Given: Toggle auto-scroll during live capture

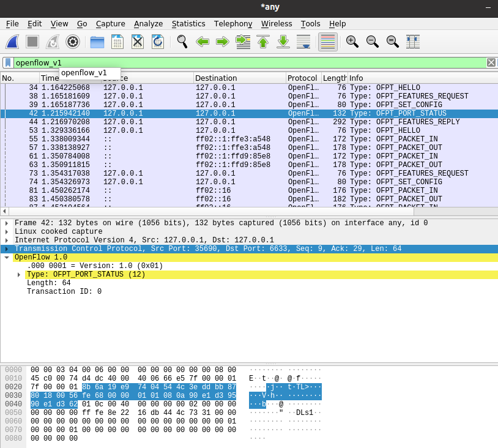Looking at the screenshot, I should (x=303, y=42).
